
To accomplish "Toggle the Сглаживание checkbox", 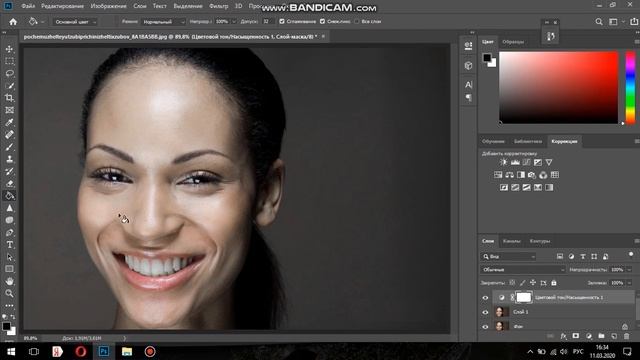I will pos(282,22).
